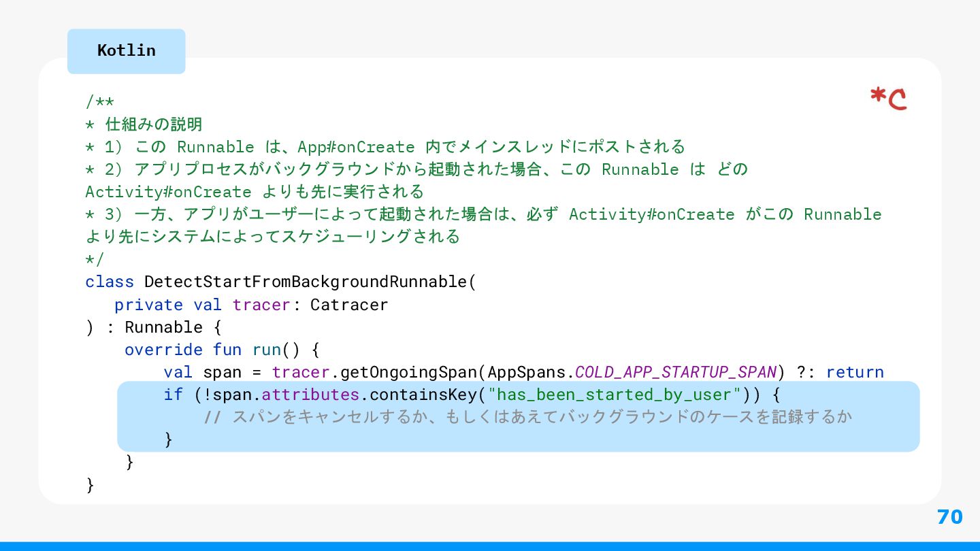Click the text "Activity#onCreate よりも先に実行される"
This screenshot has width=980, height=551.
coord(255,192)
